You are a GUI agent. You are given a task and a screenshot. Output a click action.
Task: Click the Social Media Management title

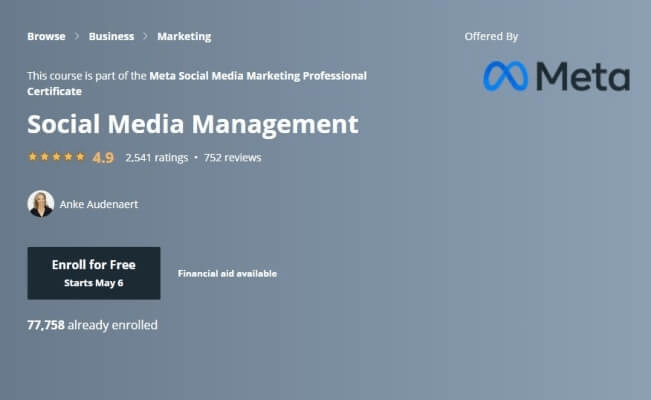pyautogui.click(x=193, y=124)
